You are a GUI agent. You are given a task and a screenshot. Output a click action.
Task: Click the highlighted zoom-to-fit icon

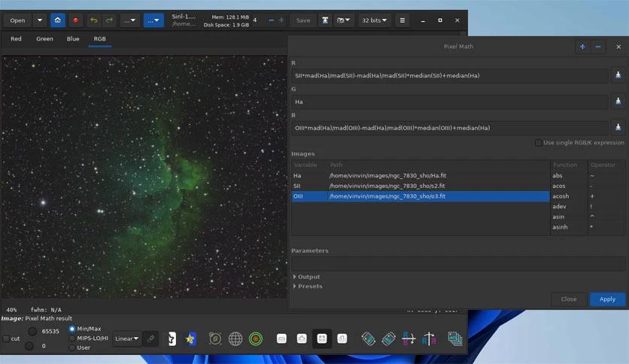(322, 338)
